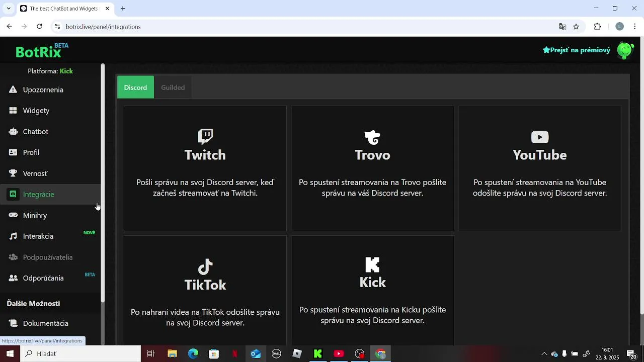Open the Upozornenia alerts sidebar item
Image resolution: width=644 pixels, height=362 pixels.
[x=50, y=89]
